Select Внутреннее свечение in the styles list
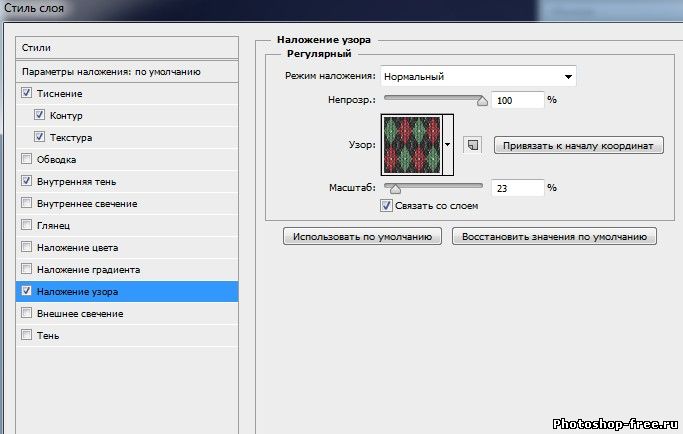This screenshot has width=683, height=434. coord(87,204)
